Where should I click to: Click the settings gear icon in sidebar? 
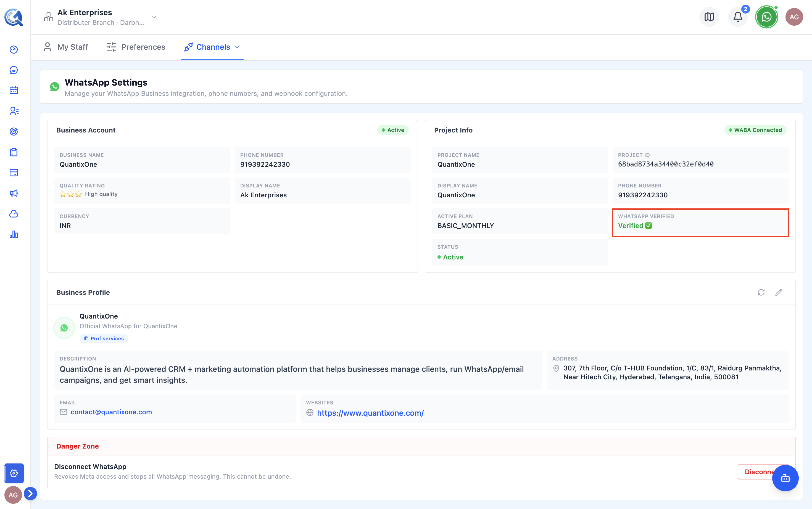coord(14,473)
